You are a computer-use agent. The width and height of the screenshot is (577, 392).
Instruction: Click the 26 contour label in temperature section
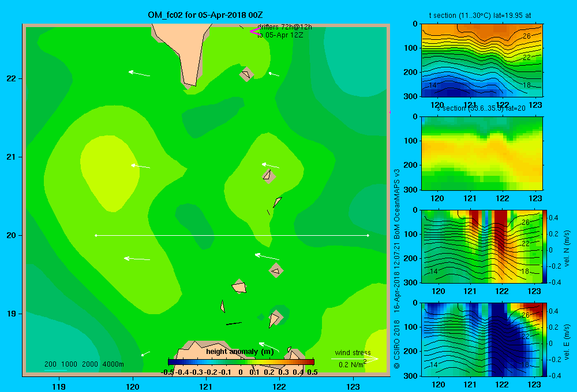pos(527,36)
